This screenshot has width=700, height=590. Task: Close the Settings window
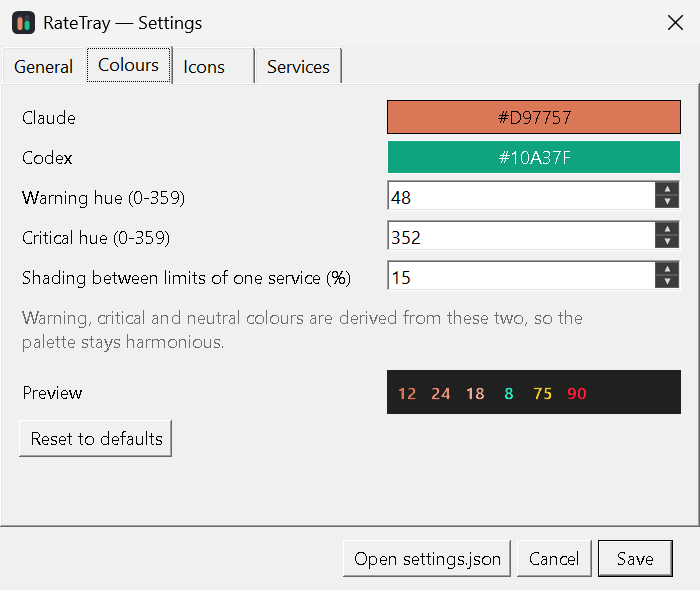coord(675,22)
